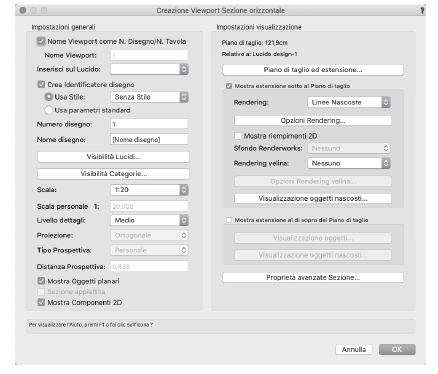Toggle Nome Viewport come N. Disegno checkbox

pyautogui.click(x=41, y=41)
